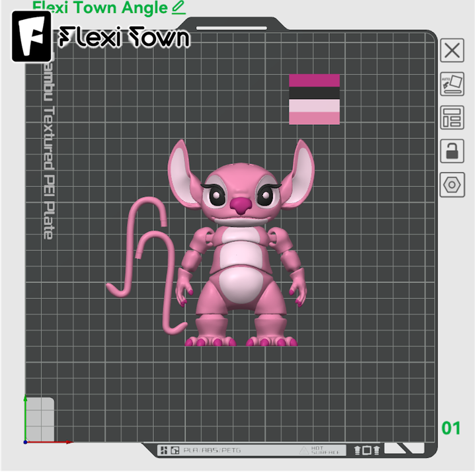
Task: Click the XYZ axis origin indicator
Action: pyautogui.click(x=28, y=440)
